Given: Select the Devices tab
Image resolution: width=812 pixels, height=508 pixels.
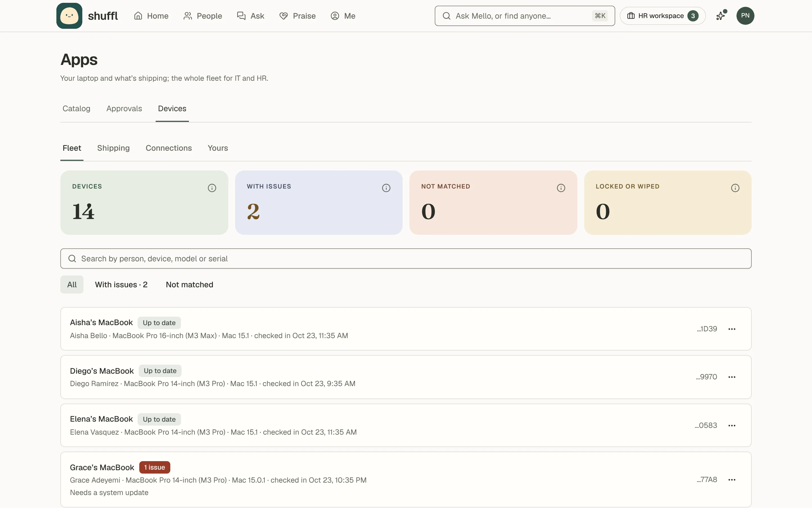Looking at the screenshot, I should pyautogui.click(x=172, y=109).
